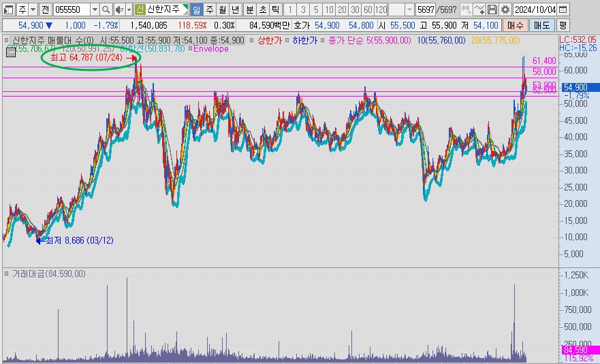Toggle the 상한가 legend checkbox
The image size is (600, 364).
pos(251,40)
